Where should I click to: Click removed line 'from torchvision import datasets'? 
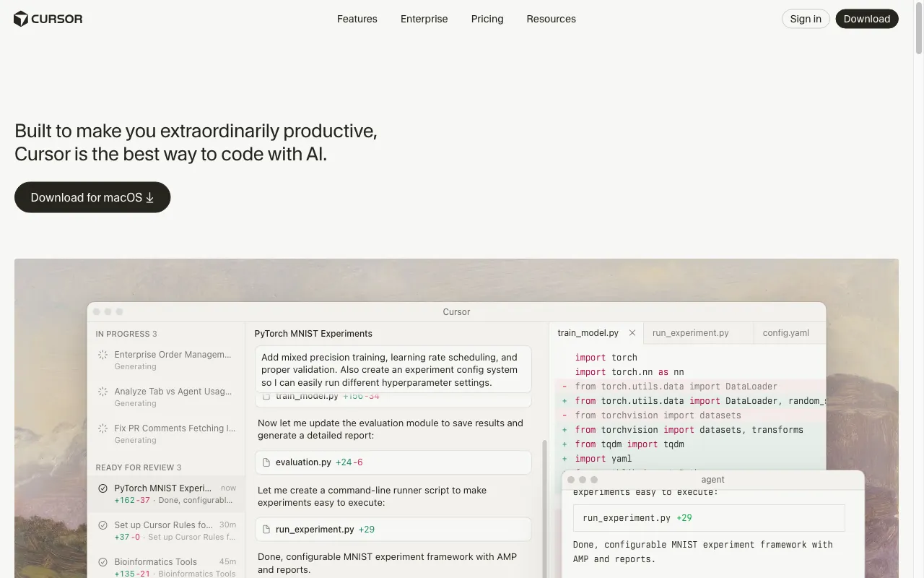click(658, 415)
